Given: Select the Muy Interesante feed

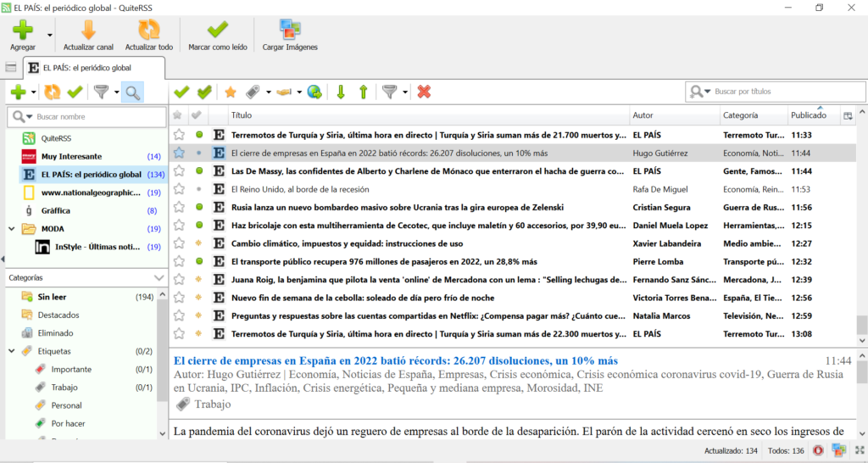Looking at the screenshot, I should [x=71, y=156].
